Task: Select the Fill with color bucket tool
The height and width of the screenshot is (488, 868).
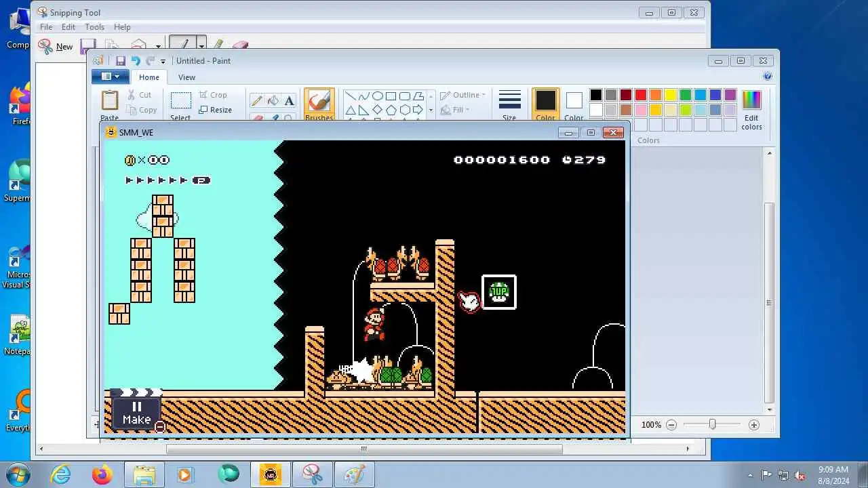Action: (x=273, y=101)
